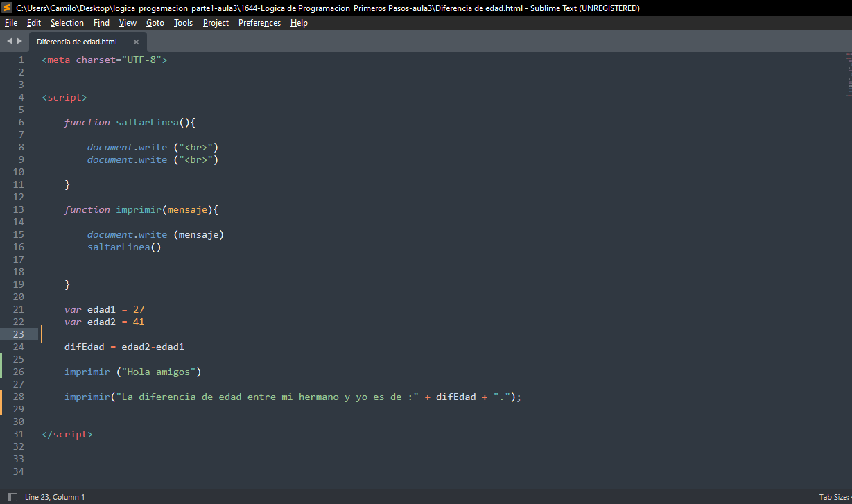Image resolution: width=852 pixels, height=504 pixels.
Task: Click line number 11 in the gutter
Action: click(18, 184)
